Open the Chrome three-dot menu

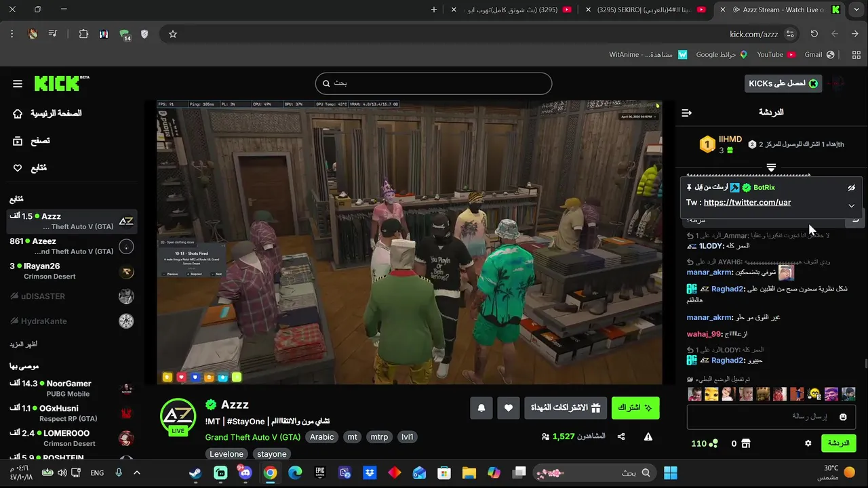click(12, 34)
